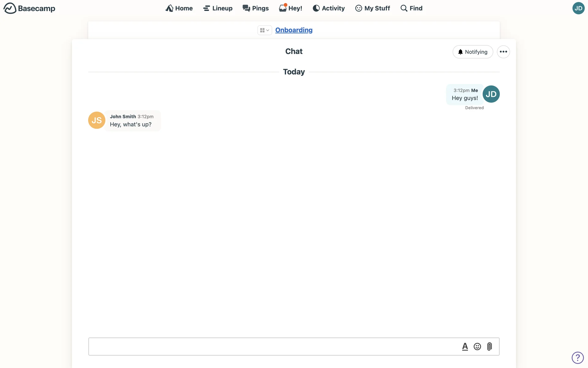This screenshot has width=588, height=368.
Task: Open Lineup from the top nav
Action: click(x=218, y=8)
